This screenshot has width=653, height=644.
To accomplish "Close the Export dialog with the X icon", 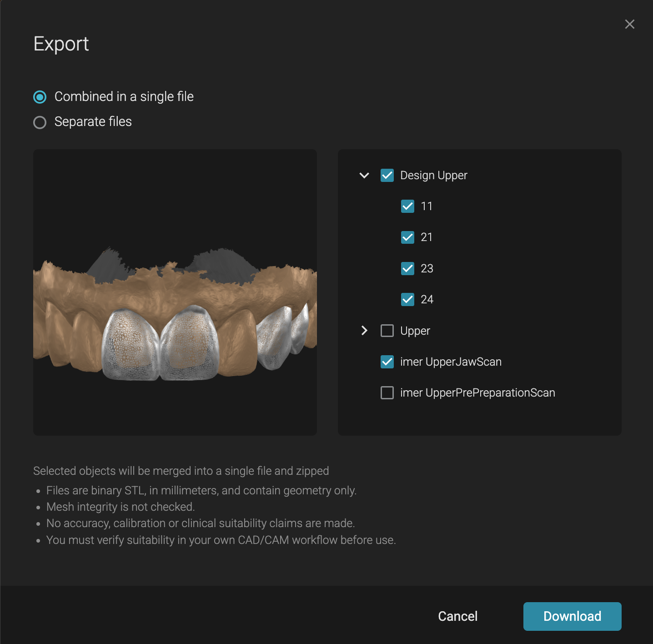I will (x=629, y=24).
